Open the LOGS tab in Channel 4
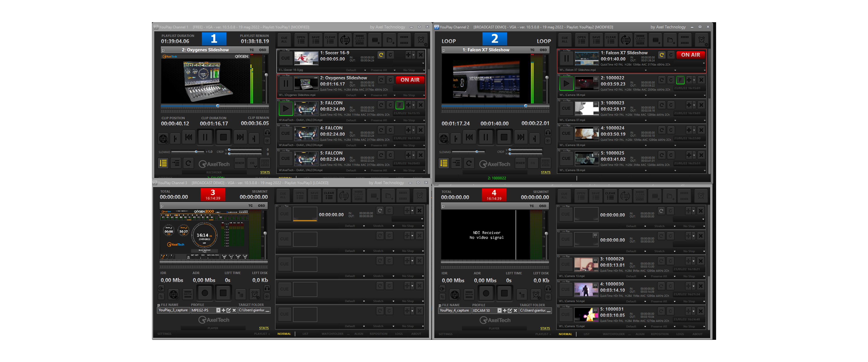The height and width of the screenshot is (362, 868). [680, 334]
